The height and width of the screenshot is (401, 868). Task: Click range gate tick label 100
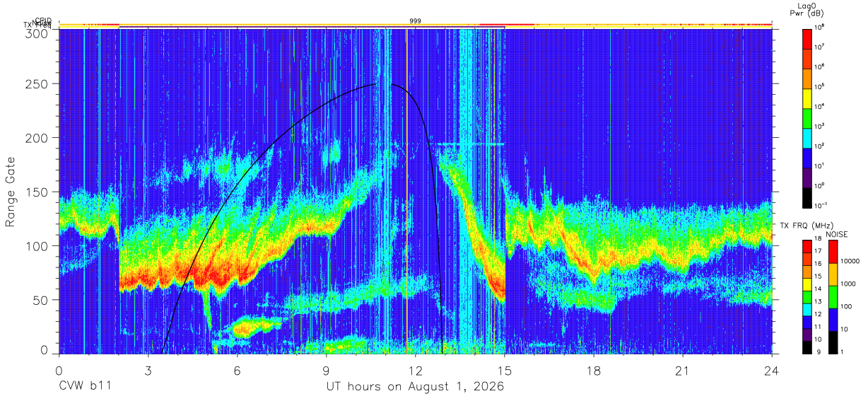pyautogui.click(x=38, y=245)
